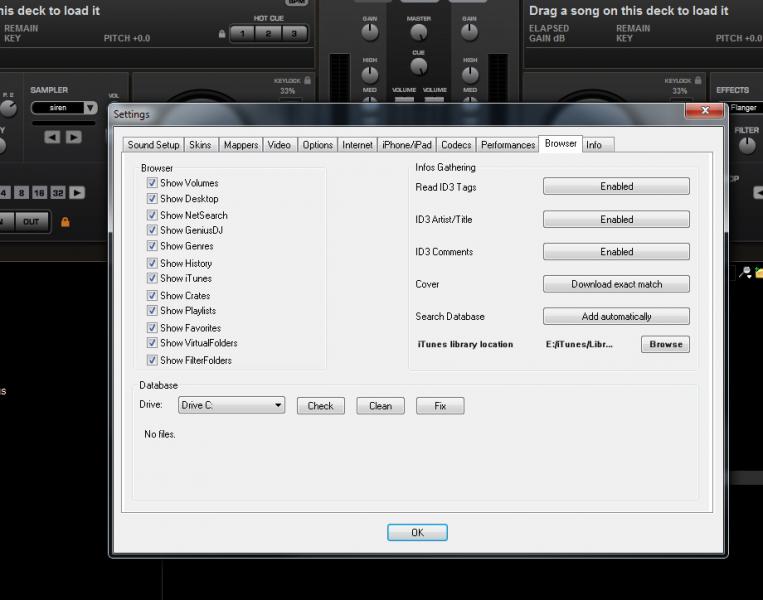This screenshot has width=763, height=600.
Task: Open the Skins tab
Action: coord(200,145)
